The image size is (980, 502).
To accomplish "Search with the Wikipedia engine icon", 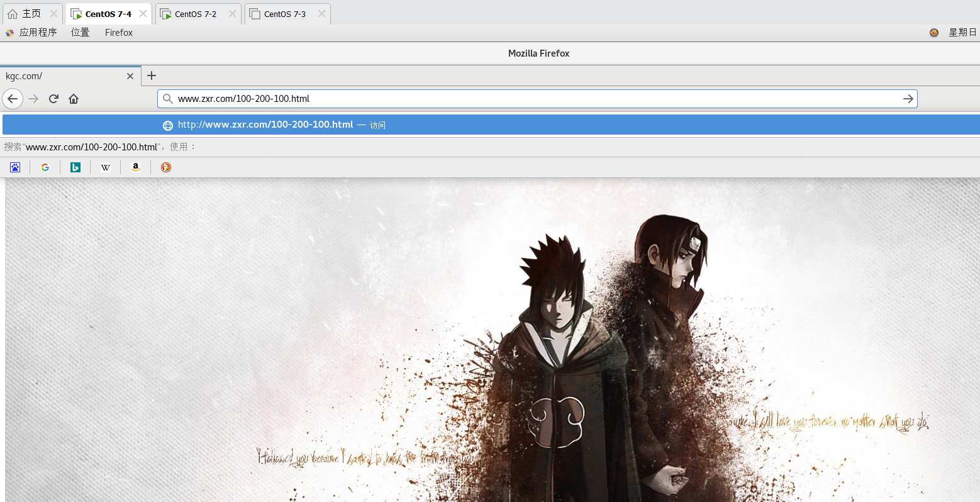I will (x=105, y=167).
